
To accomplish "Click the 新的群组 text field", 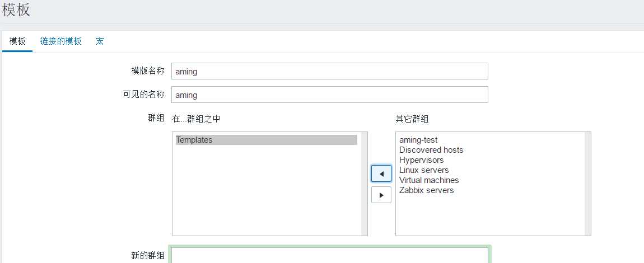I will click(330, 255).
